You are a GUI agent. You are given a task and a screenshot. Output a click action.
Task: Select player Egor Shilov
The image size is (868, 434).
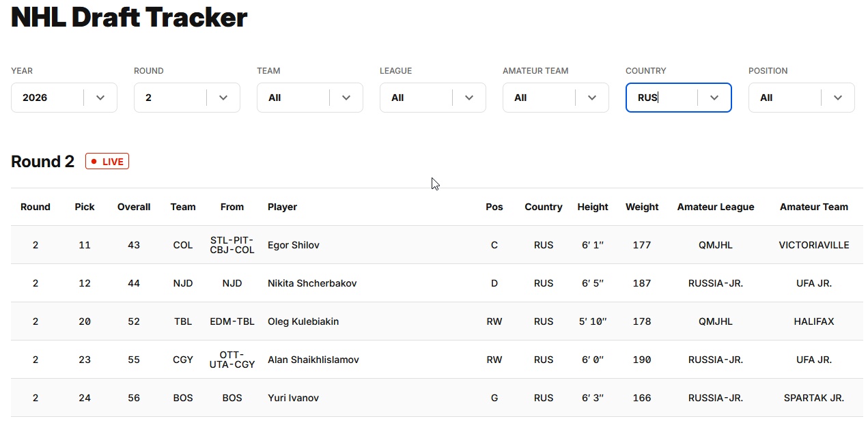point(294,245)
